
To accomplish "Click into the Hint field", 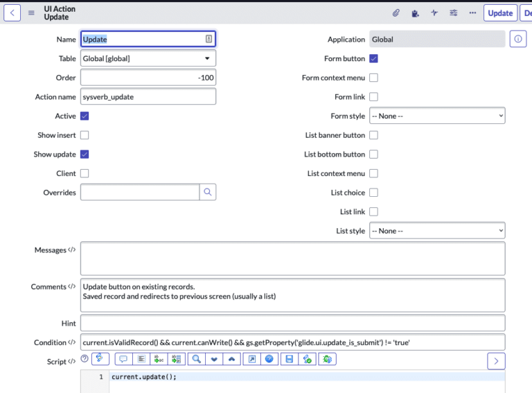I will point(293,323).
